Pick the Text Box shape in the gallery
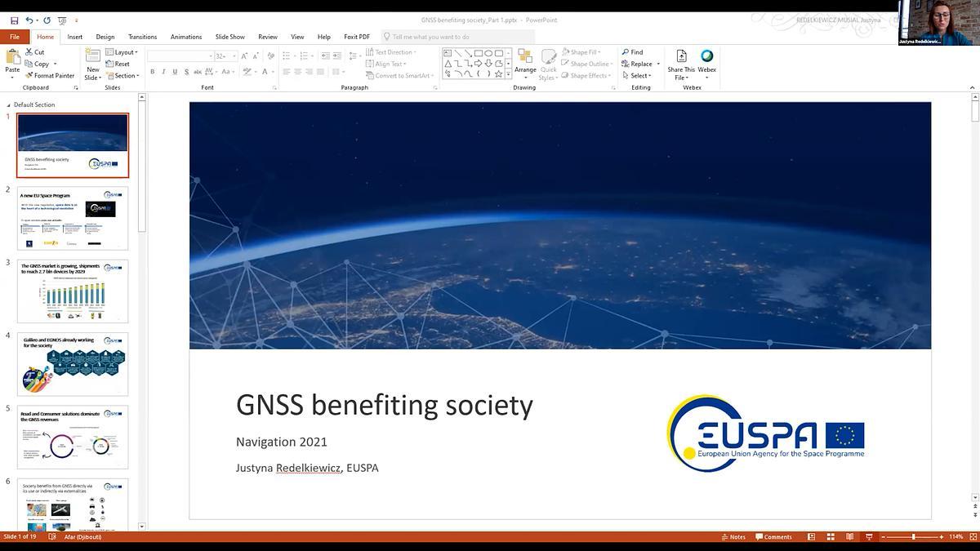This screenshot has height=551, width=980. (x=448, y=53)
